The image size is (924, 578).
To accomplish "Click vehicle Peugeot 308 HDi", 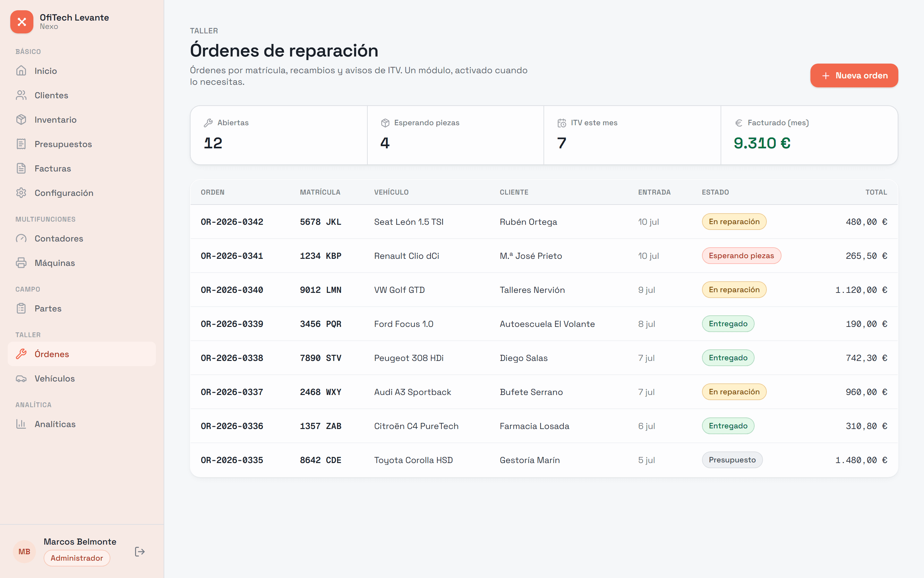I will pos(408,358).
